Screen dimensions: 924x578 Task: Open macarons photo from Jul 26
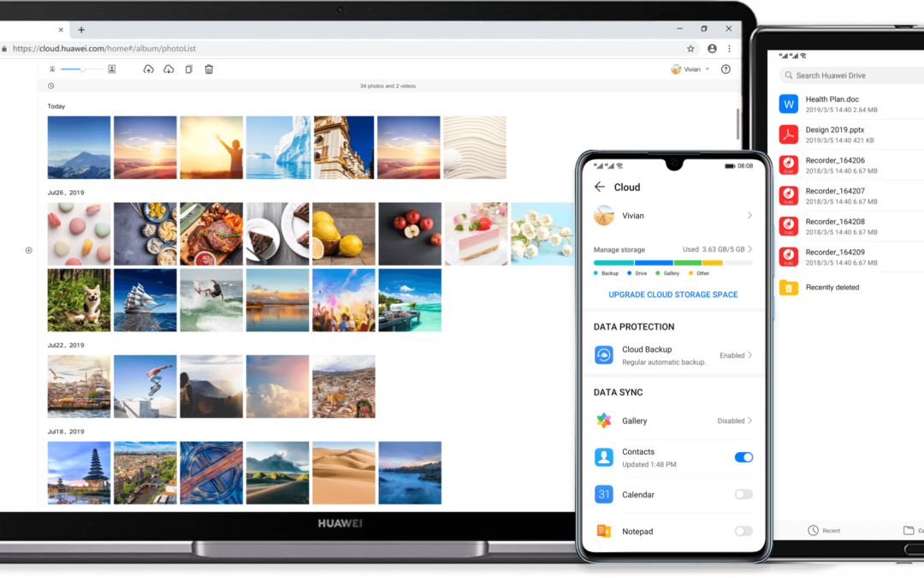coord(79,234)
